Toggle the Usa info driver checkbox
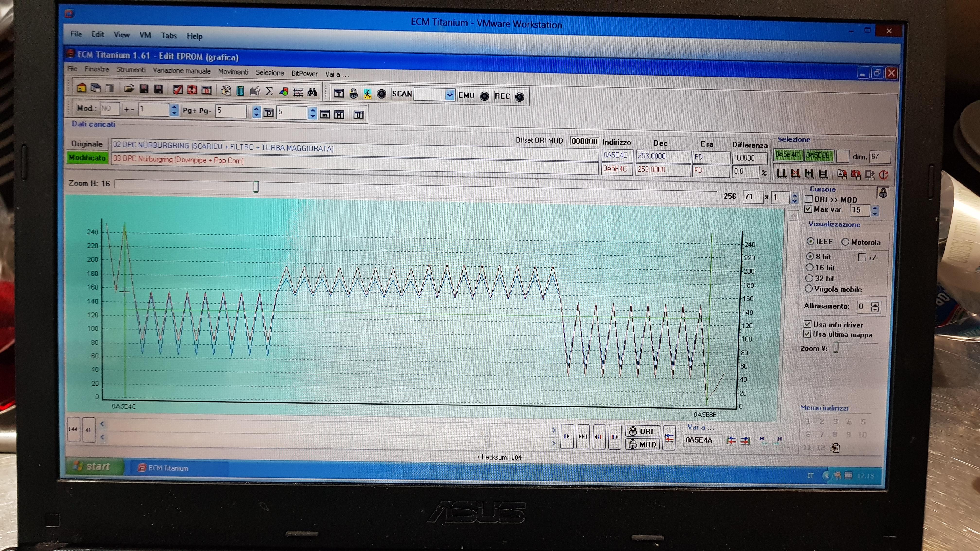The image size is (980, 551). click(x=807, y=324)
